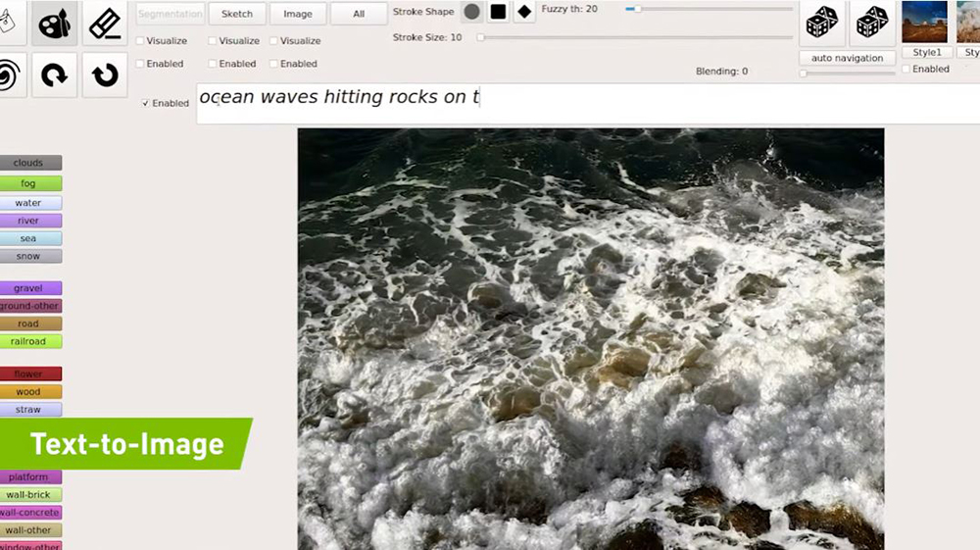The width and height of the screenshot is (980, 550).
Task: Select the ground-other label
Action: [x=28, y=306]
